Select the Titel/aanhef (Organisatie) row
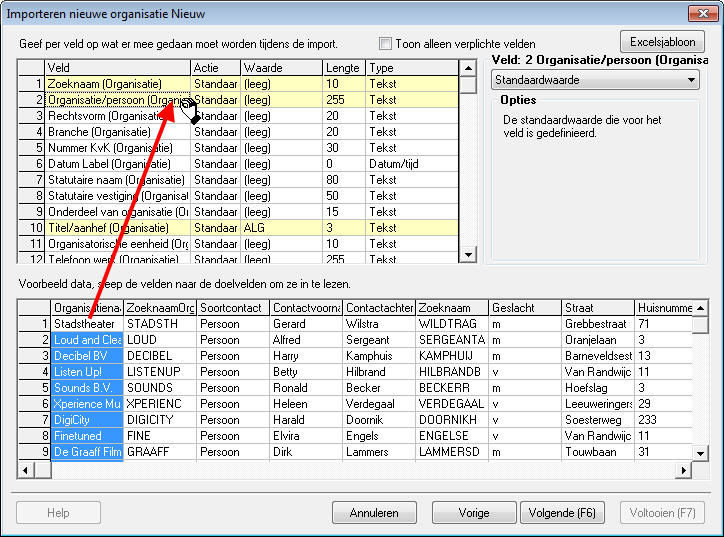 [x=238, y=228]
